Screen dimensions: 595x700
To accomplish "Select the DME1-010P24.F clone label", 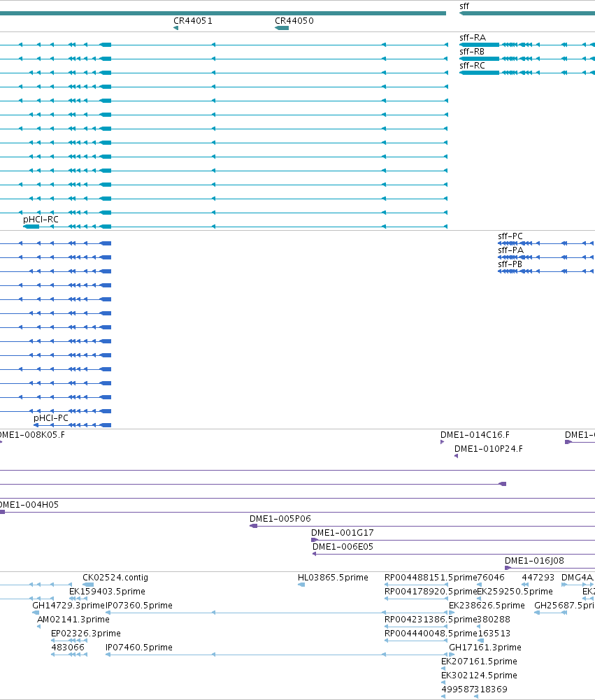I will pos(489,449).
